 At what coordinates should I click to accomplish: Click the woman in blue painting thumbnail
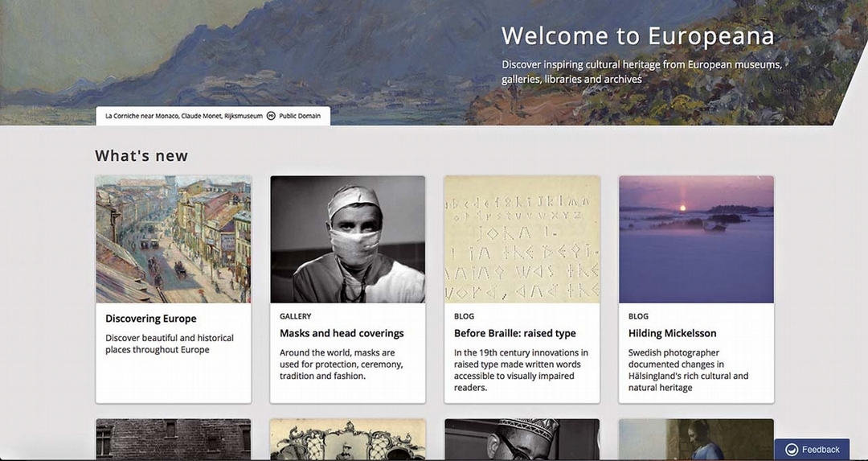click(696, 438)
